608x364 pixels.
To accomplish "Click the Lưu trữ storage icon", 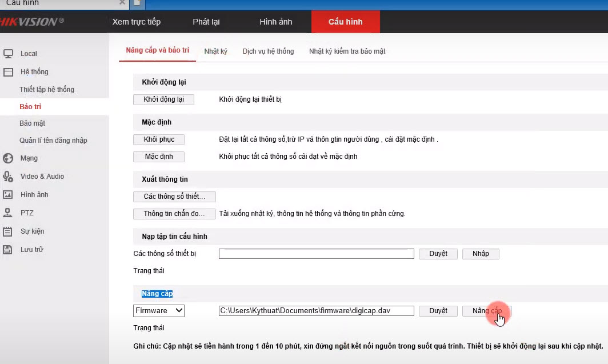I will click(x=8, y=250).
